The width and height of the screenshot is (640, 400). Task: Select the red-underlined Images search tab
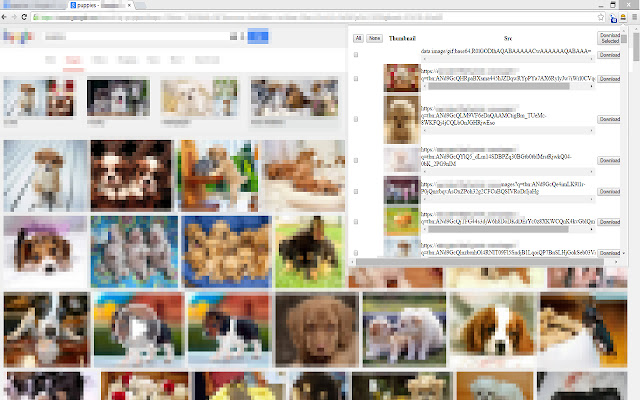click(x=71, y=60)
